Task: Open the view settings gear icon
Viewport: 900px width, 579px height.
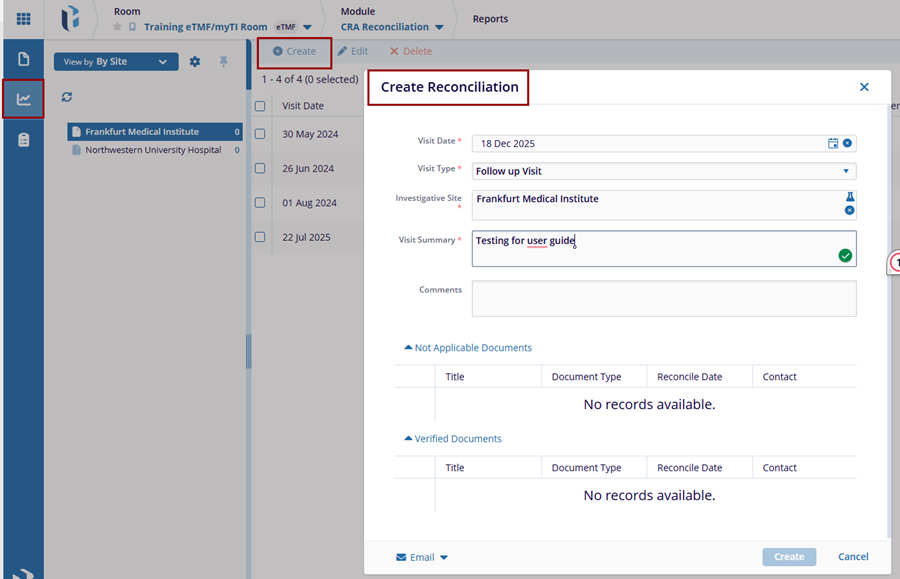Action: click(195, 62)
